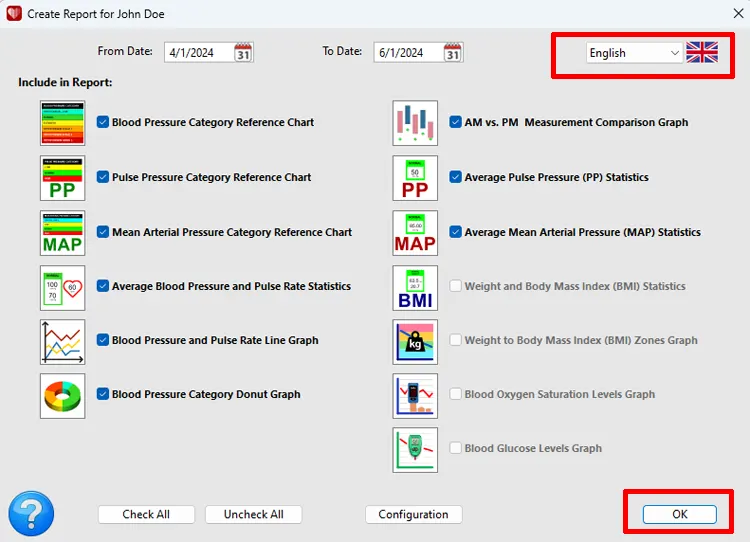Click the red MAP statistics icon

(415, 232)
